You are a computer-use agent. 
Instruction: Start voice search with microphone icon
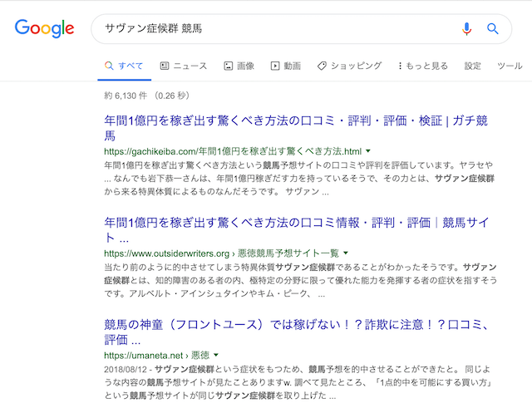[x=467, y=29]
